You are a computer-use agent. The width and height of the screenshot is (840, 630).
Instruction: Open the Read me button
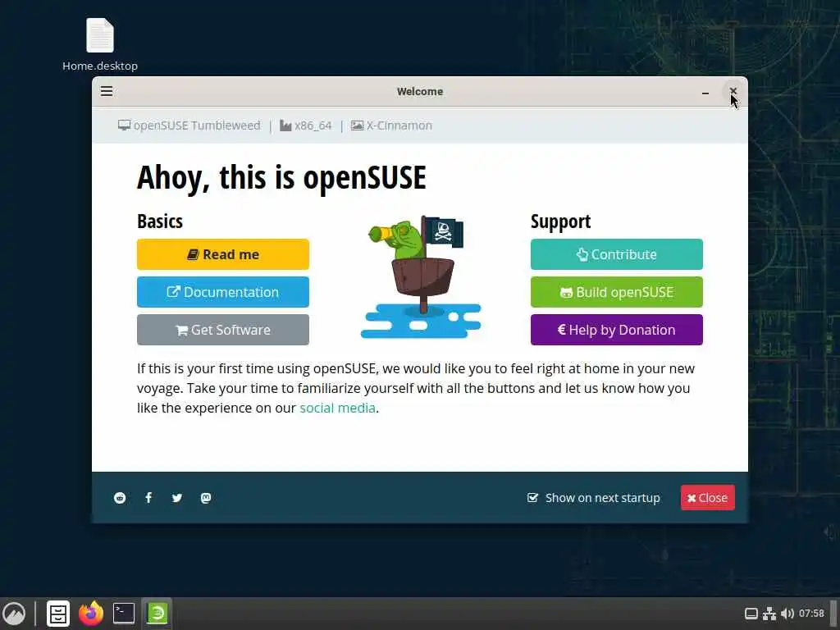223,254
